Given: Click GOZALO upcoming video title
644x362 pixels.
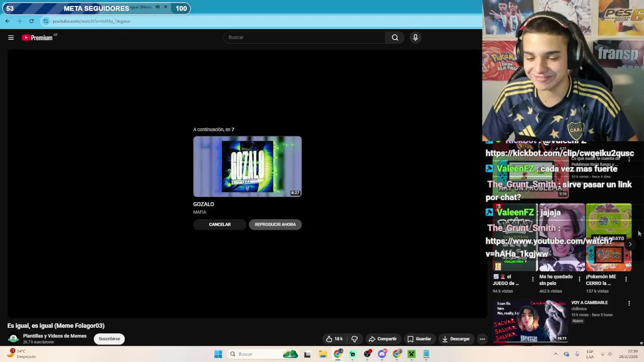Looking at the screenshot, I should pos(204,204).
